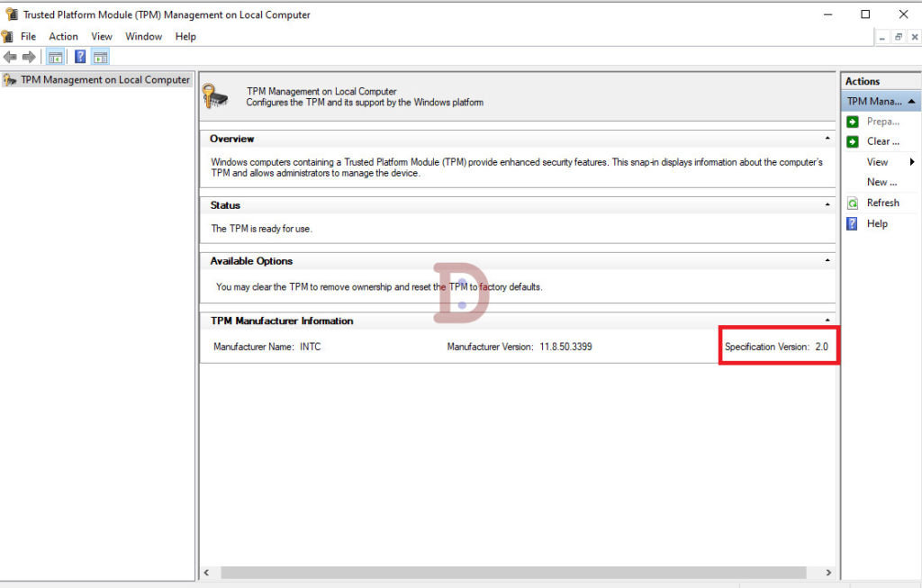The image size is (922, 588).
Task: Click Help link in Actions pane
Action: [x=877, y=223]
